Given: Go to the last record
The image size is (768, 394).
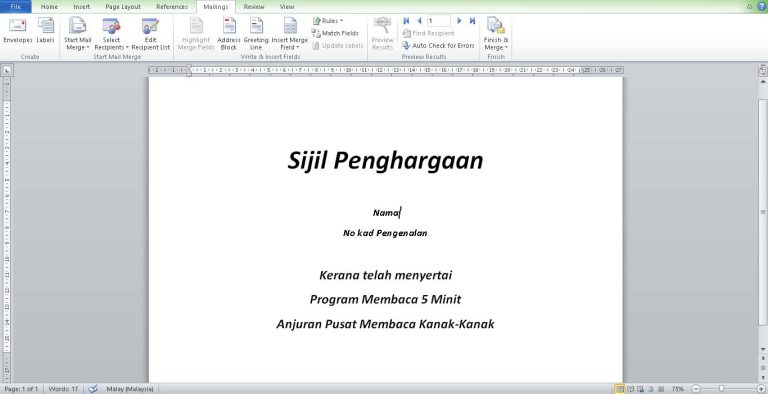Looking at the screenshot, I should 472,21.
